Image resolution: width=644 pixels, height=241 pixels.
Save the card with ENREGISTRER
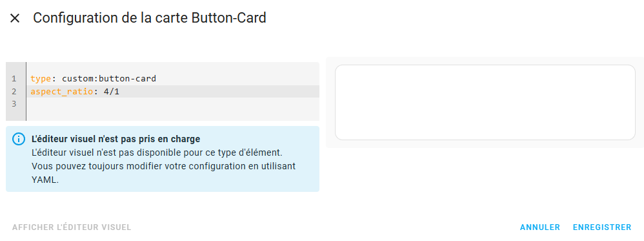click(x=602, y=227)
